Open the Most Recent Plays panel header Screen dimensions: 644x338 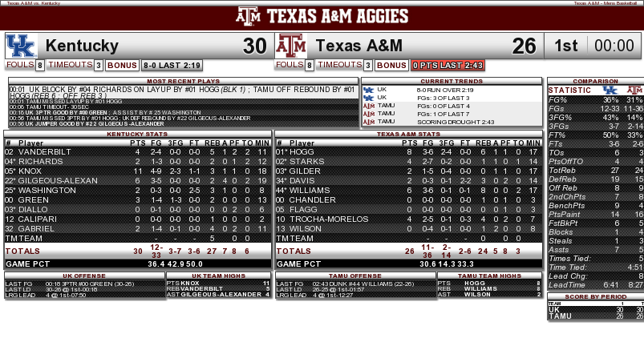click(x=183, y=81)
